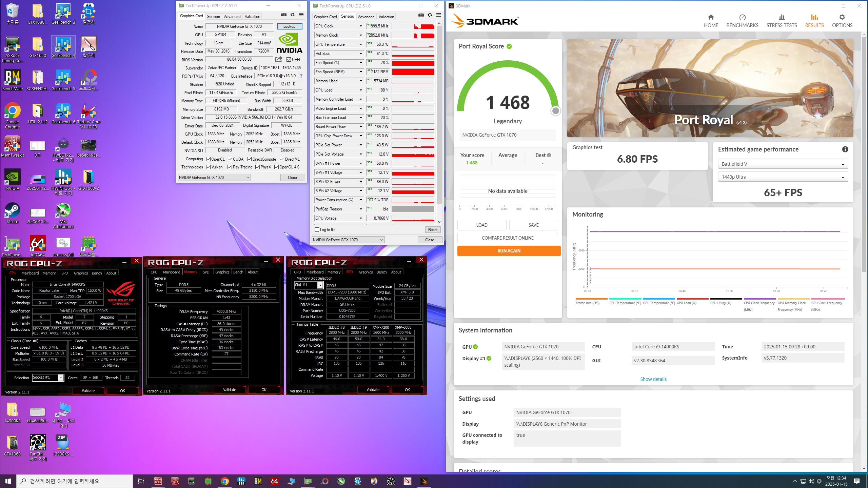Open hamburger menu in GPU-Z Graphics Card window
Viewport: 868px width, 488px height.
[x=301, y=15]
